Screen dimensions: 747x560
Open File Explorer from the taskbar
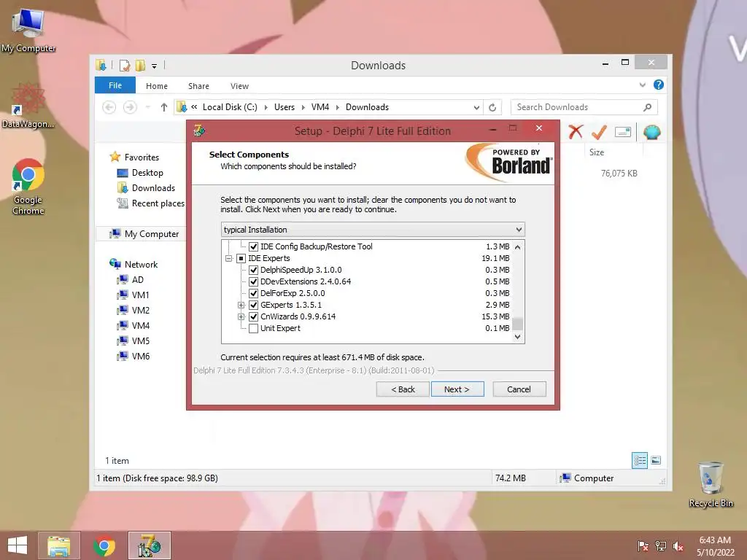pos(58,545)
